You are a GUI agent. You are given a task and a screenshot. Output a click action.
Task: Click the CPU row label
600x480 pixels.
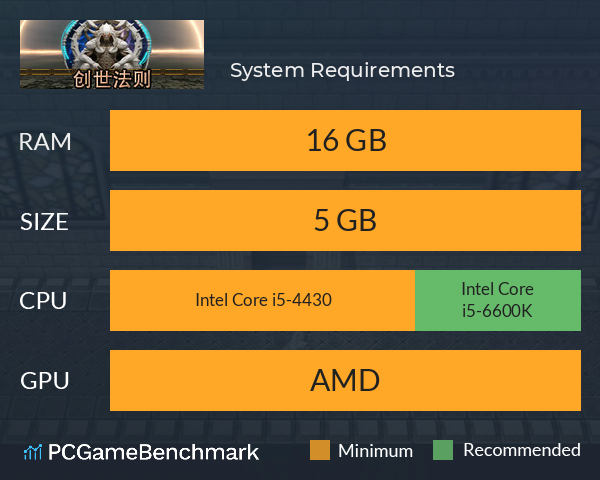pos(43,301)
